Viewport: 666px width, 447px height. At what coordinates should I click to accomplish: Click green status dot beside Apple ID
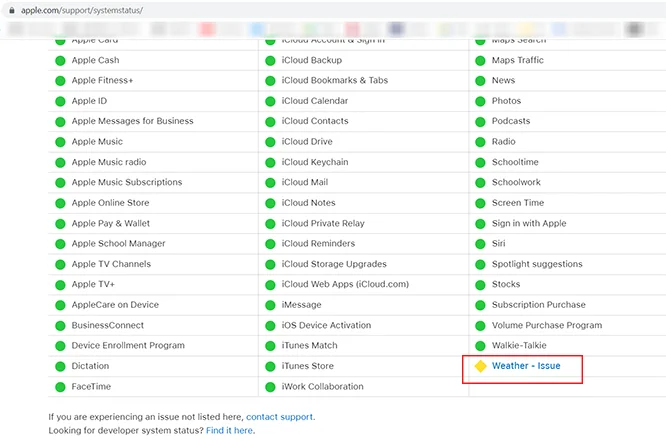tap(60, 102)
